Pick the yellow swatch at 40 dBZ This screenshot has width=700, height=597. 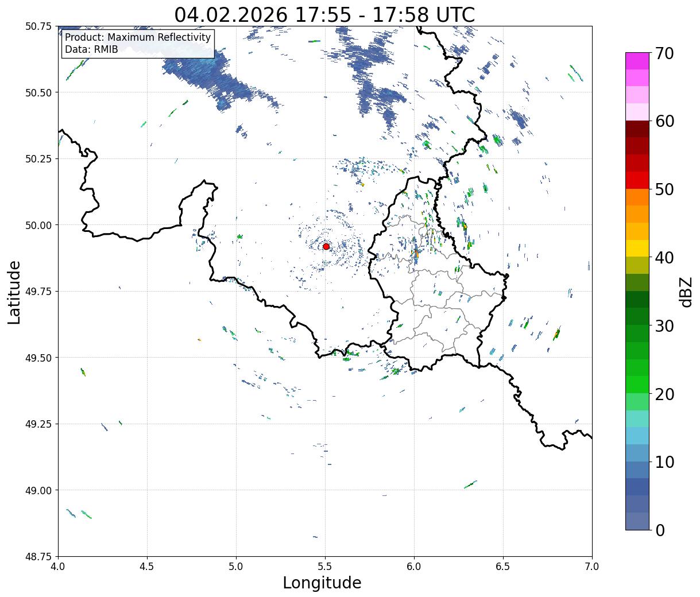637,248
